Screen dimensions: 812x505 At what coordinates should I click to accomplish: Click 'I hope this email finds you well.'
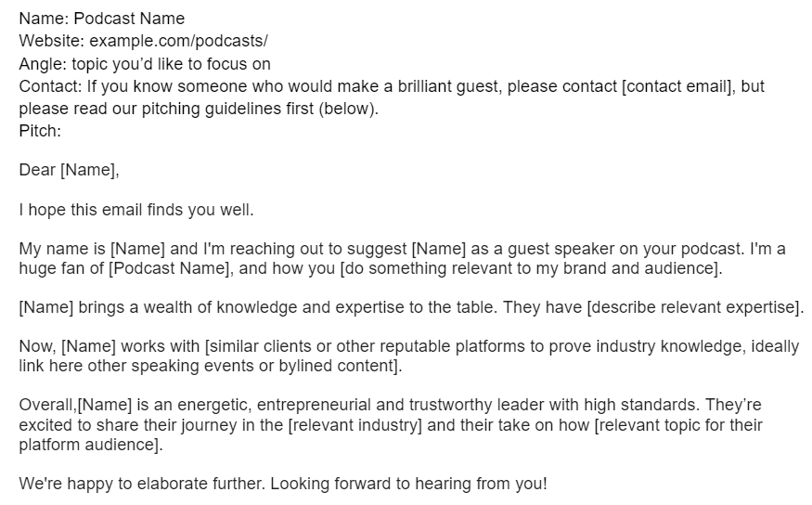click(x=136, y=210)
